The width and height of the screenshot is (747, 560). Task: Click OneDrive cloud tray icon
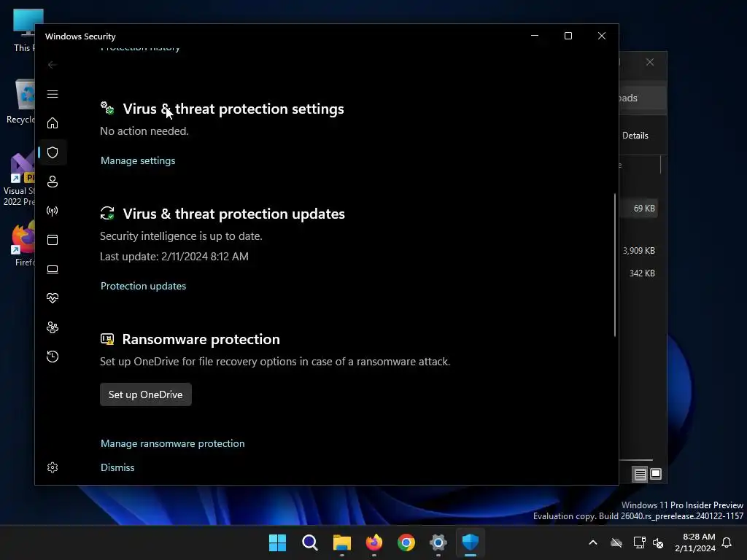point(616,542)
